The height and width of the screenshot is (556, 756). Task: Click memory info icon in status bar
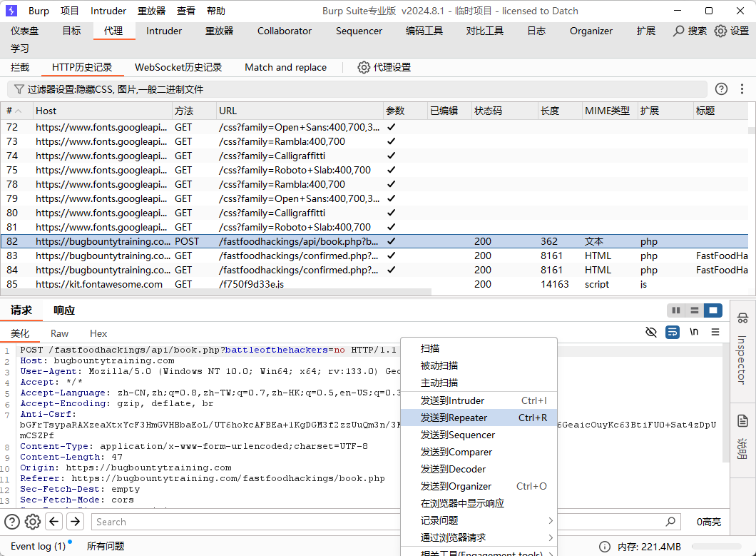click(604, 546)
